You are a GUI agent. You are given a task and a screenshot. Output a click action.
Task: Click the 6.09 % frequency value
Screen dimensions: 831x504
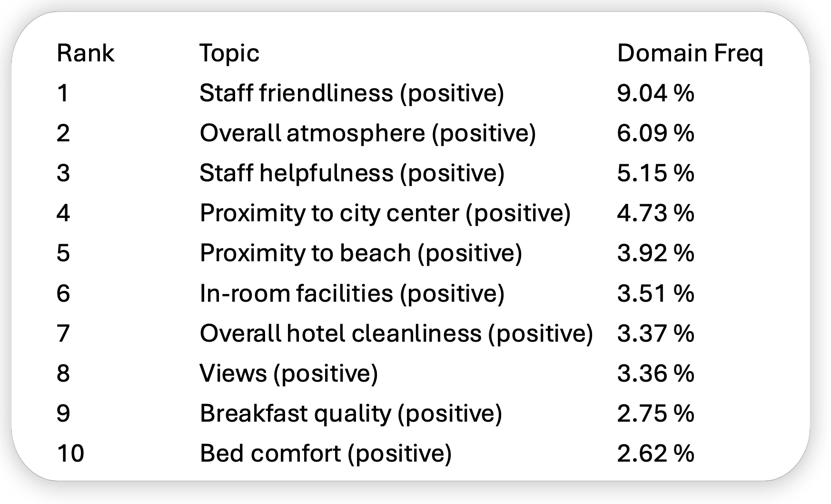[655, 133]
